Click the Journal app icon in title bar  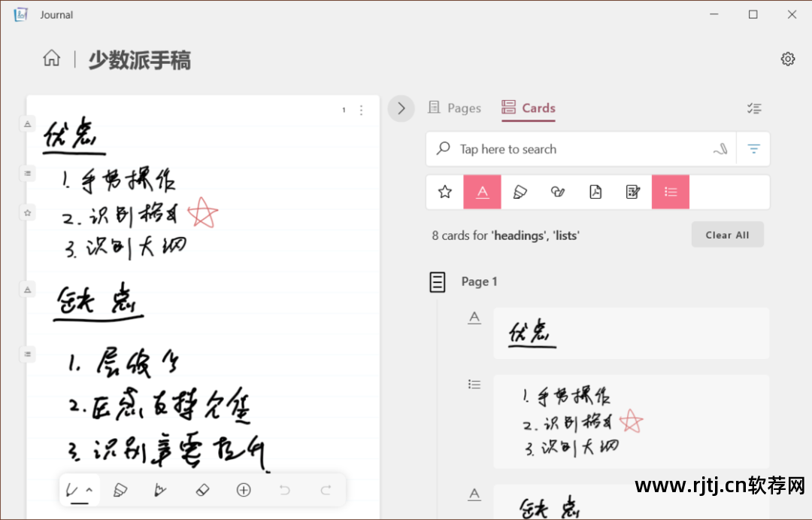click(x=20, y=14)
